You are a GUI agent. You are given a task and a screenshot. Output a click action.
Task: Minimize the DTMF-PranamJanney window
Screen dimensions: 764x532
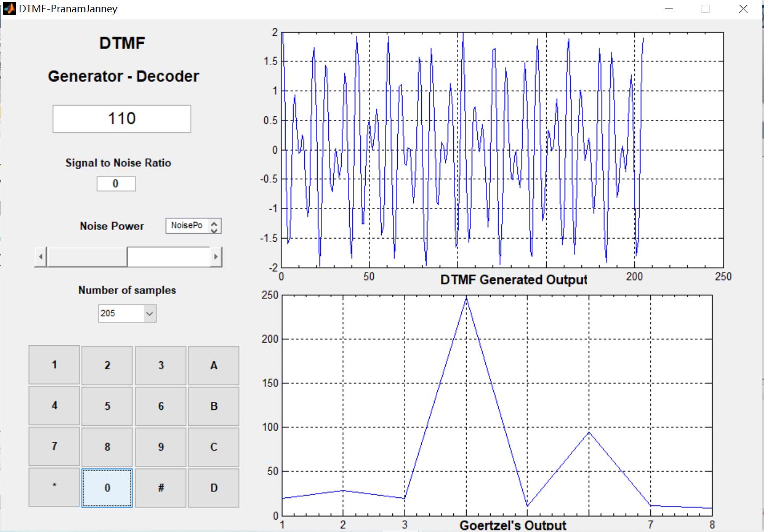[669, 9]
